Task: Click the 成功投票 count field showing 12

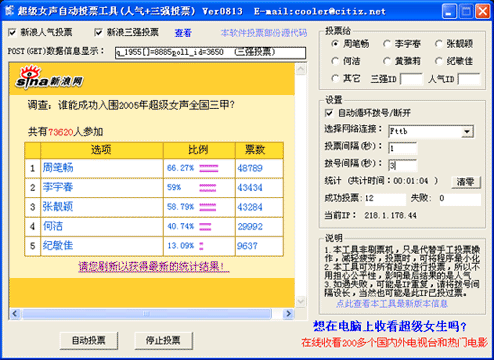Action: coord(385,199)
